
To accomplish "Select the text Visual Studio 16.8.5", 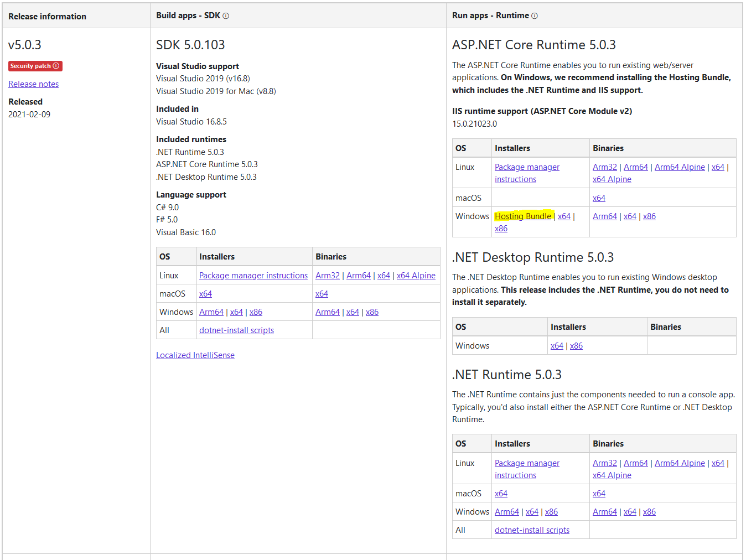I will click(x=191, y=122).
